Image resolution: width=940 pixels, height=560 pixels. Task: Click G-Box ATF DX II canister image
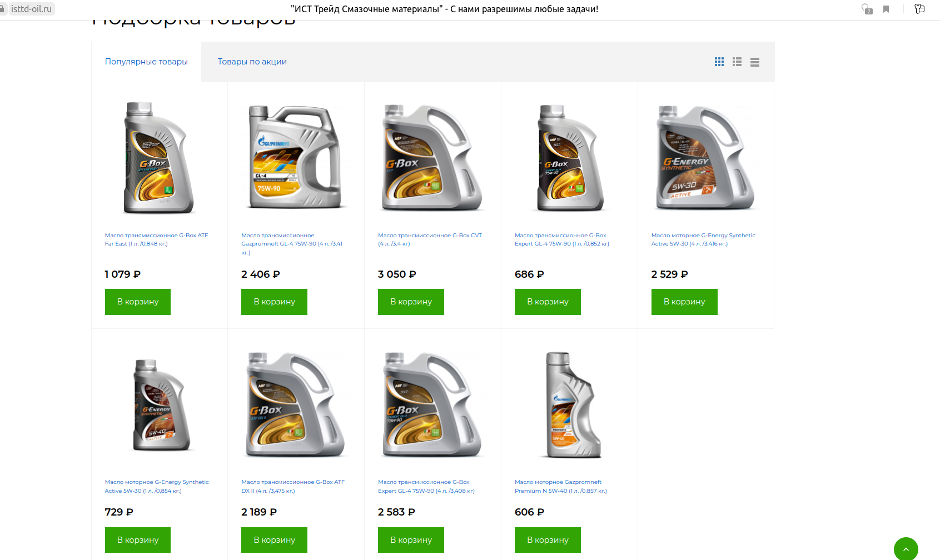pyautogui.click(x=295, y=404)
